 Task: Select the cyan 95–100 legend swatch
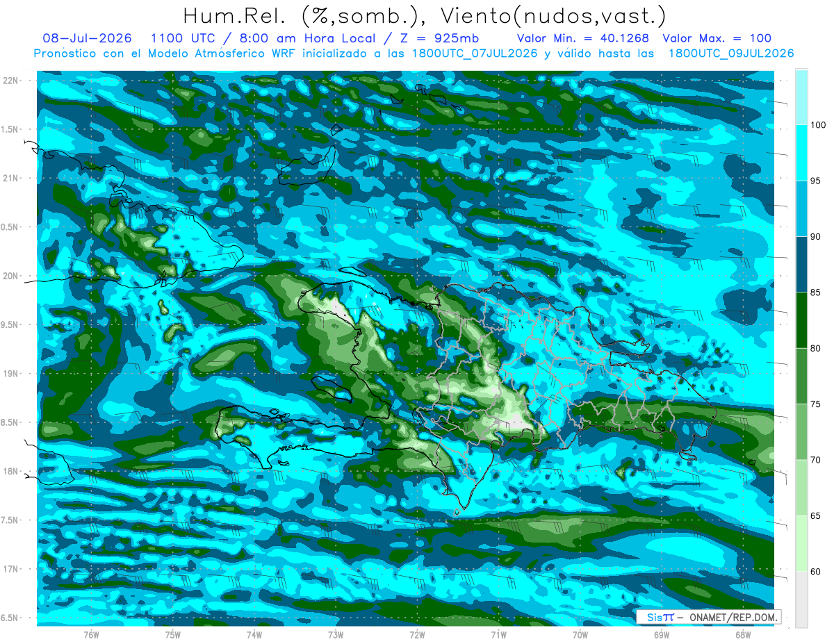point(801,153)
